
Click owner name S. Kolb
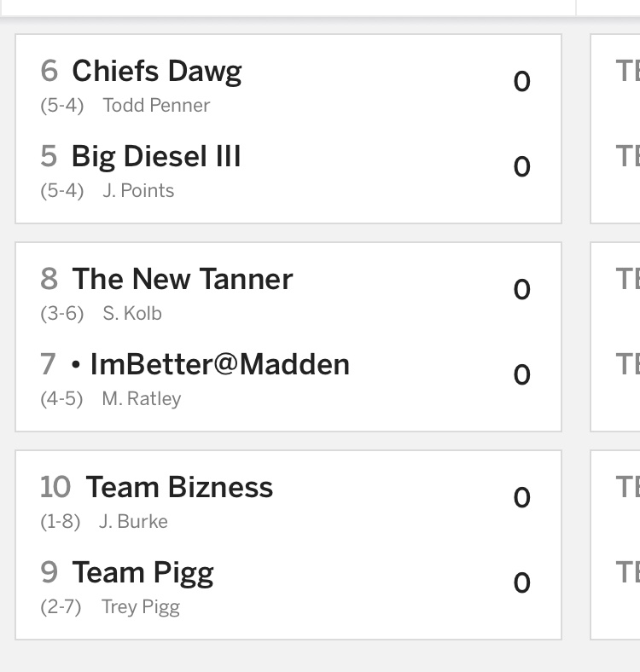(132, 314)
